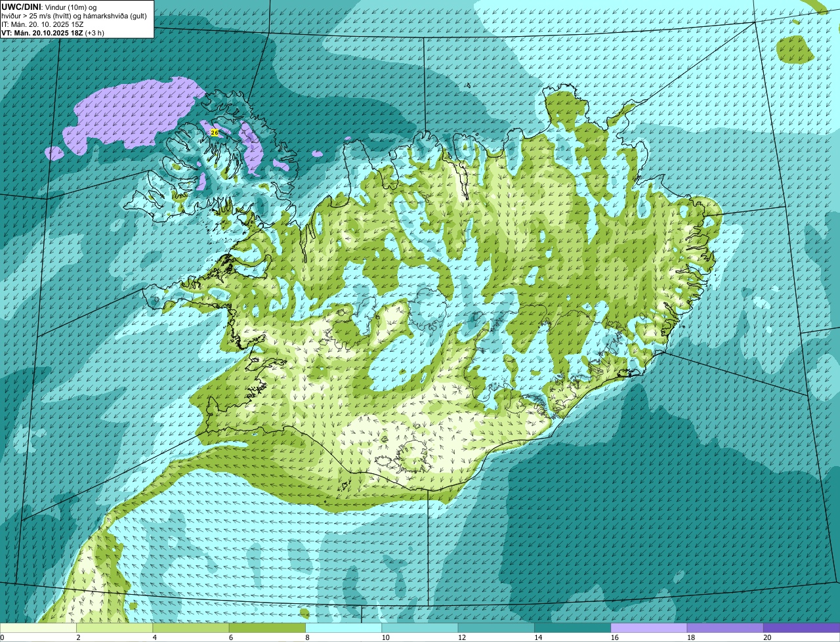Click the legend scale label '16'

click(x=615, y=637)
